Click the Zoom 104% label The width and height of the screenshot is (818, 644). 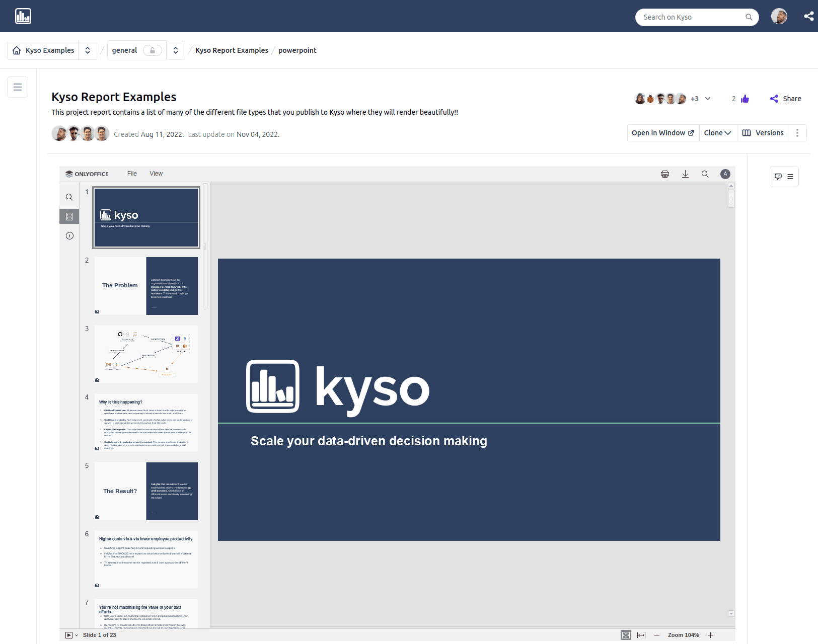[x=683, y=635]
